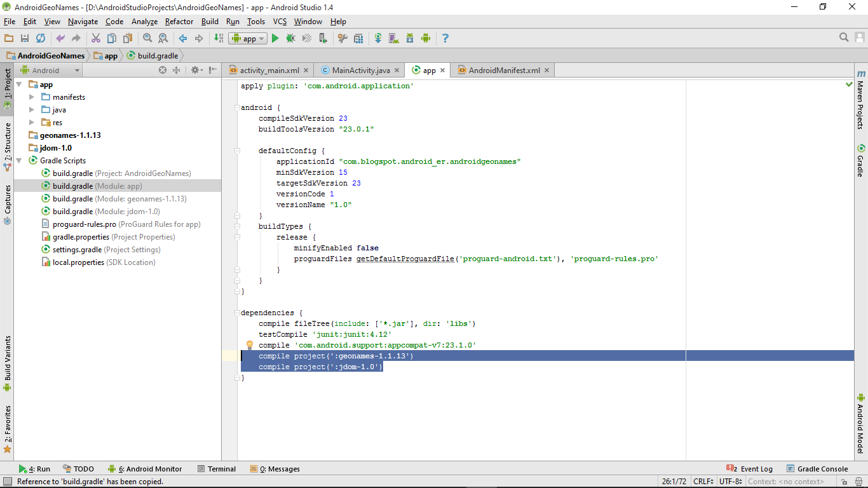Select settings.gradle in the project tree
Screen dimensions: 868x488
point(77,250)
